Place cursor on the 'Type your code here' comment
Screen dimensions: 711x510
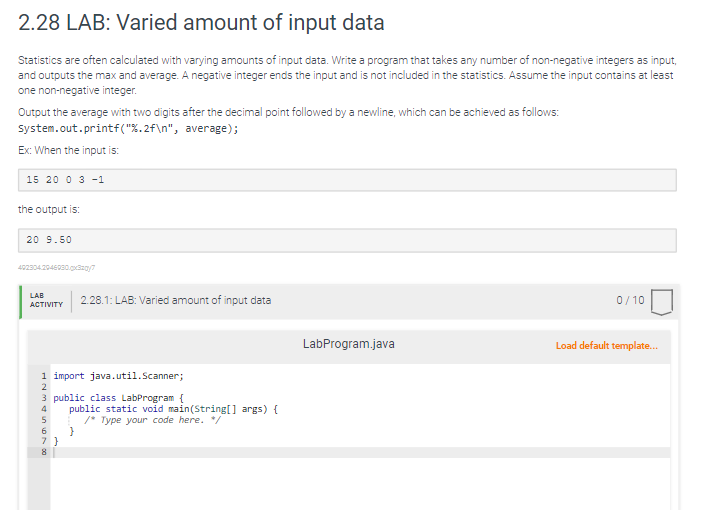click(x=151, y=420)
